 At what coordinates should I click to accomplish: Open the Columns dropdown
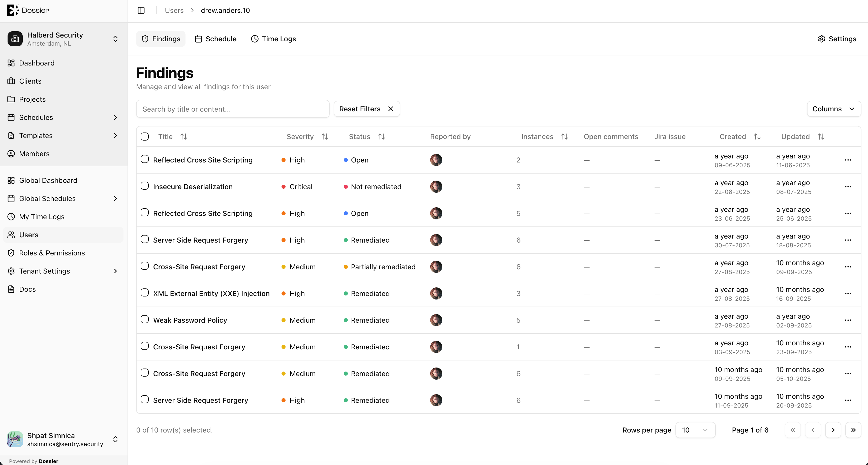[834, 109]
